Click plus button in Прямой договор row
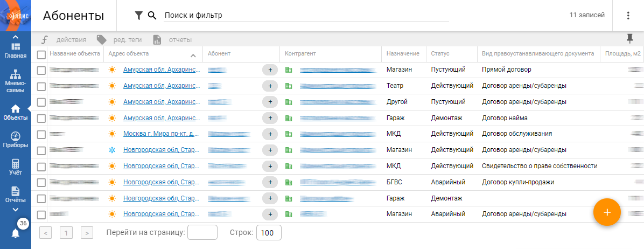Screen dimensions: 644x249 (x=270, y=70)
